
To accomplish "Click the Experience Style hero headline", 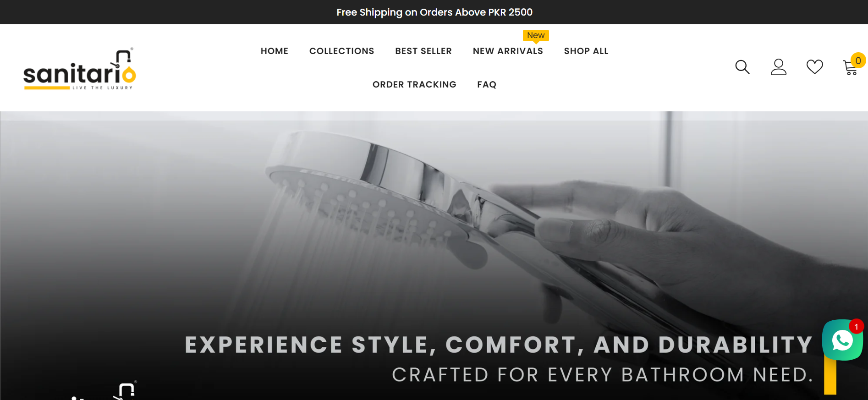I will (x=499, y=345).
